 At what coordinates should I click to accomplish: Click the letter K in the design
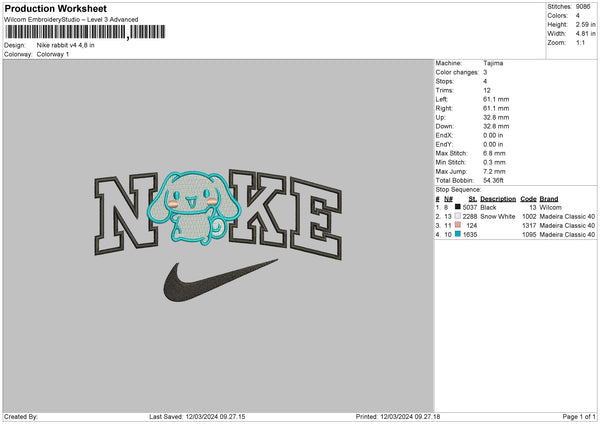[256, 209]
